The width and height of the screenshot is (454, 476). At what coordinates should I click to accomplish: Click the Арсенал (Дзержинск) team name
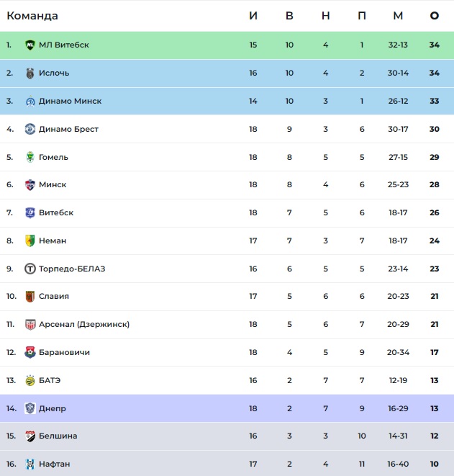click(x=84, y=324)
